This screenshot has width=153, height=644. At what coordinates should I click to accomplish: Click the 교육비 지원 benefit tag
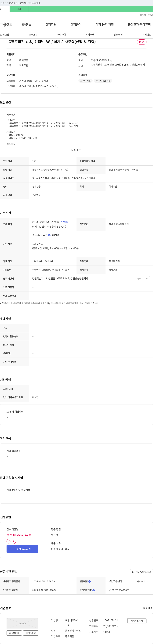[x=85, y=81]
